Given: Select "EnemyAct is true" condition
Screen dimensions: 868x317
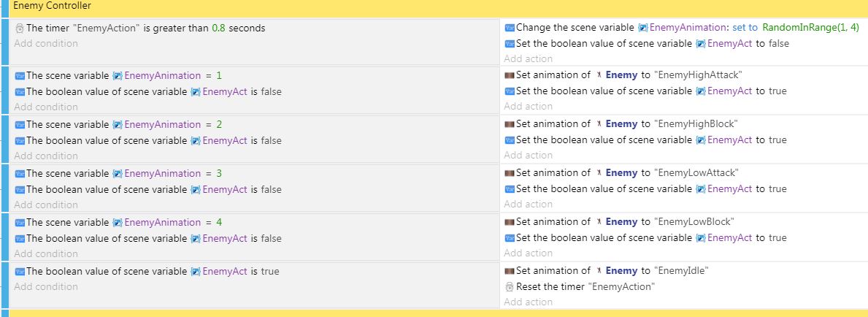Looking at the screenshot, I should 147,272.
